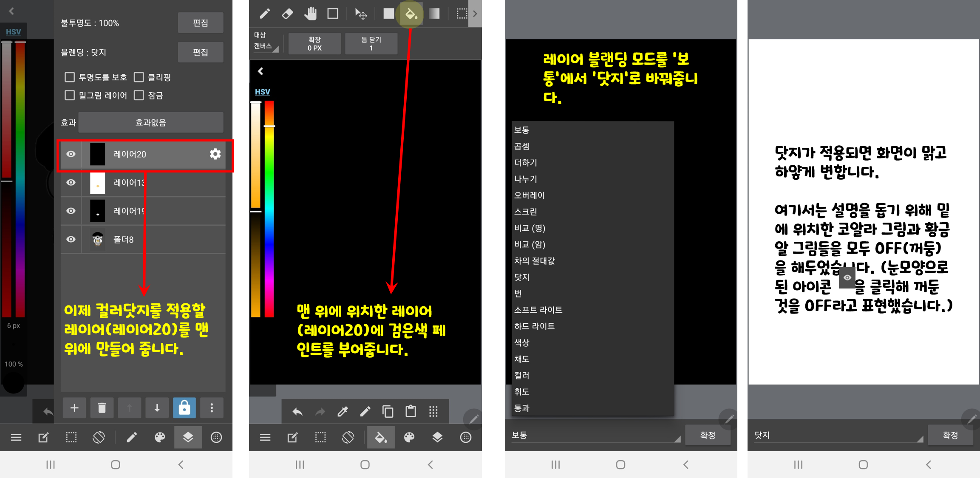Click the 효과없음 effect button
Viewport: 980px width, 478px height.
(x=151, y=122)
